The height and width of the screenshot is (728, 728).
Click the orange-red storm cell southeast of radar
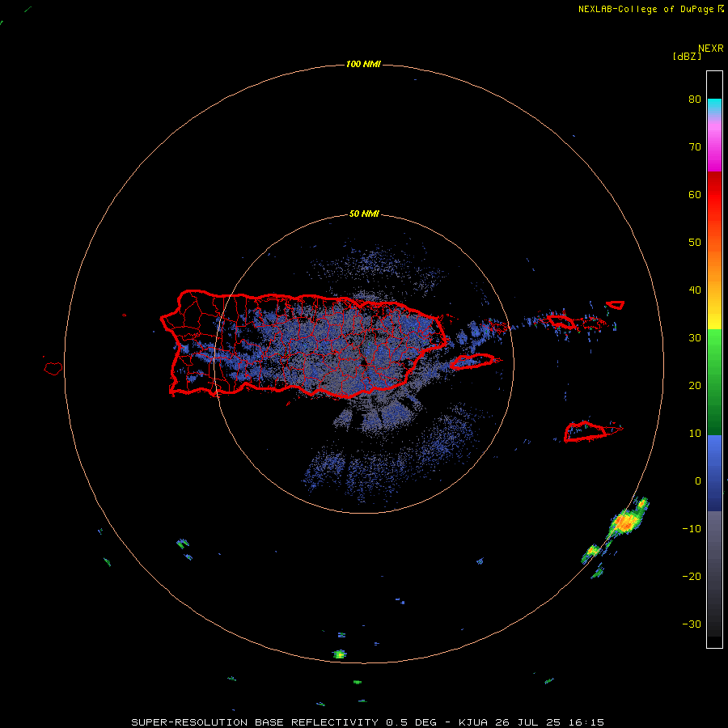[626, 523]
